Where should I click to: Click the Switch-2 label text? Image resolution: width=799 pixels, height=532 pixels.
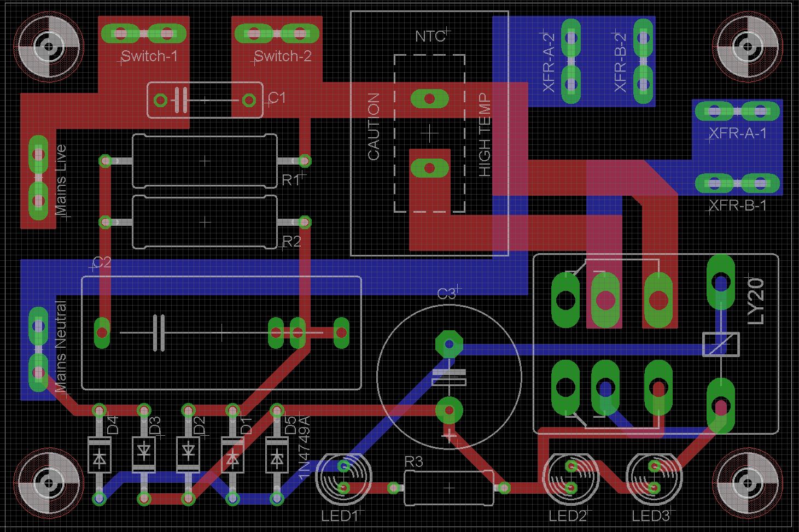click(x=283, y=56)
